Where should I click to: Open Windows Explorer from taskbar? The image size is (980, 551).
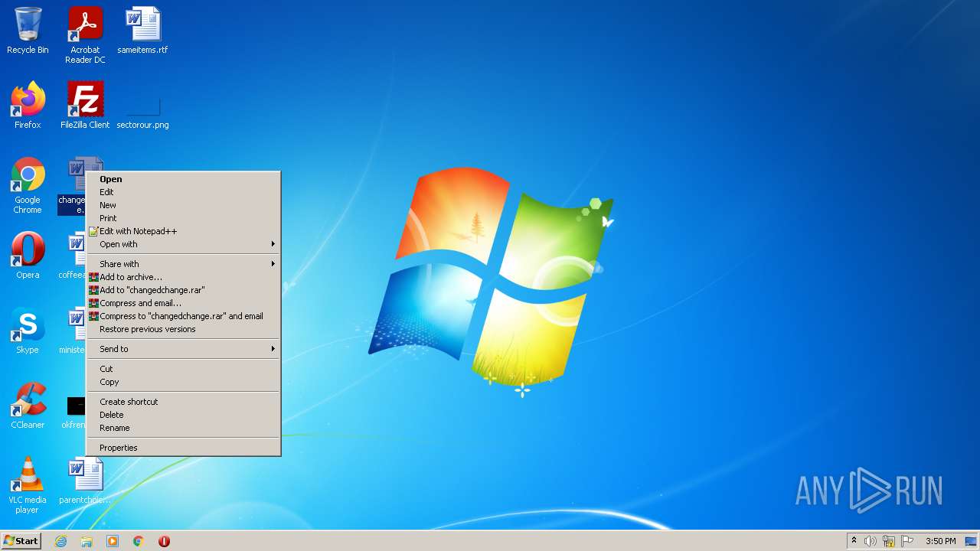(87, 541)
